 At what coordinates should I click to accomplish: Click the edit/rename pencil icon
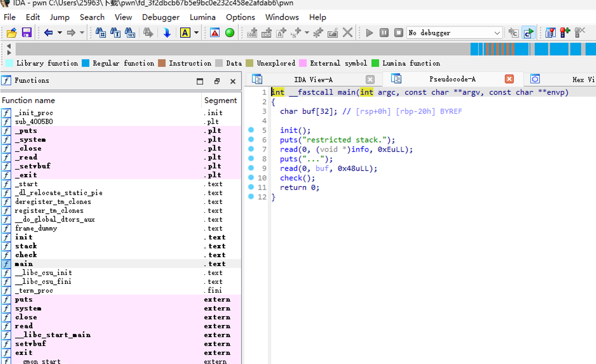pyautogui.click(x=333, y=33)
